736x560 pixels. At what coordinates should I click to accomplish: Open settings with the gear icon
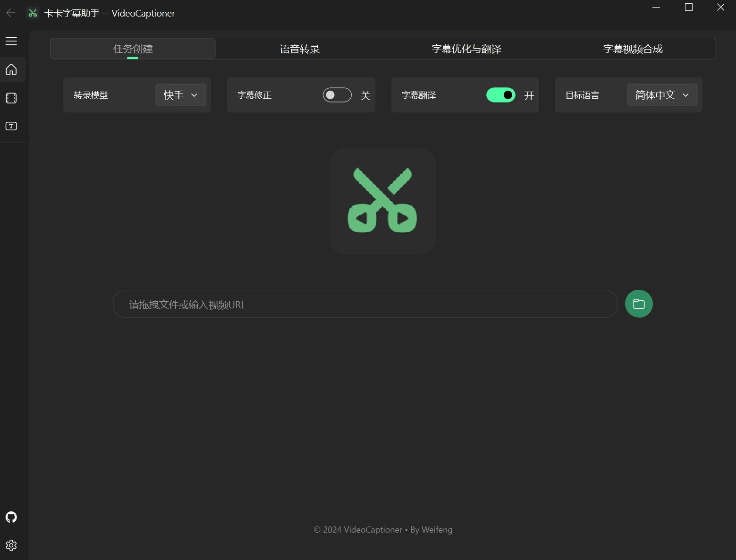pyautogui.click(x=11, y=545)
